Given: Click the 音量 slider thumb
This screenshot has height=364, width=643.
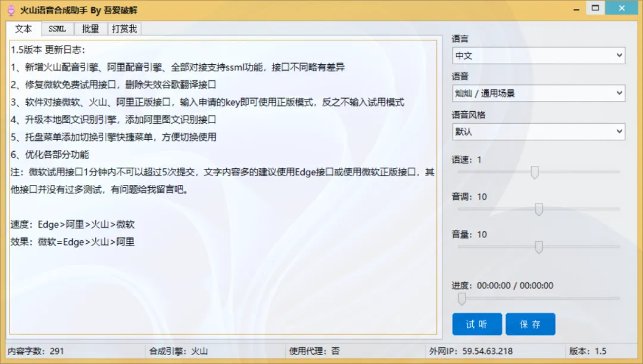Looking at the screenshot, I should tap(539, 247).
